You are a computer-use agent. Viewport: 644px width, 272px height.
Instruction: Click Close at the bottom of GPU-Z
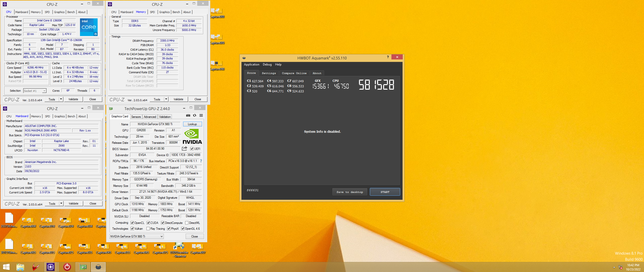tap(194, 236)
